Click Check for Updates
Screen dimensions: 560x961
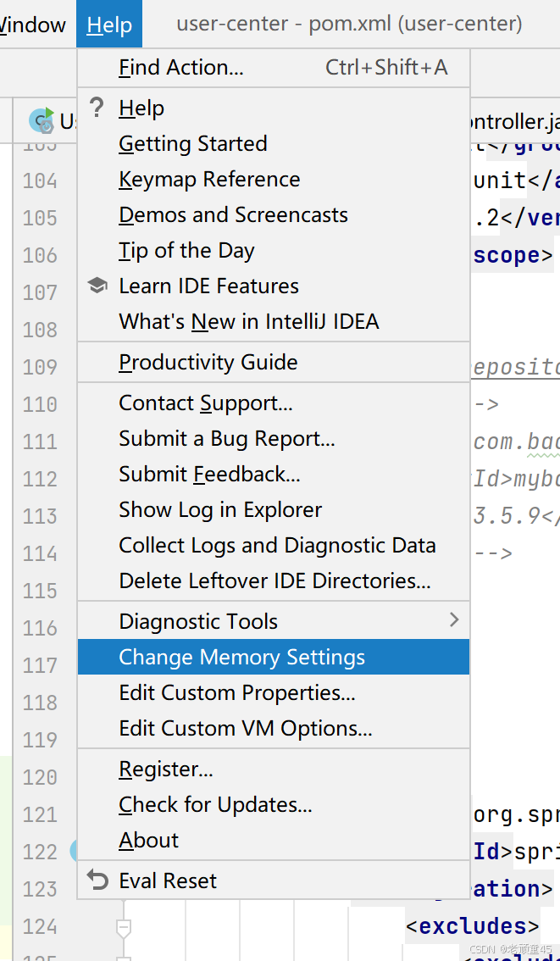[x=215, y=805]
